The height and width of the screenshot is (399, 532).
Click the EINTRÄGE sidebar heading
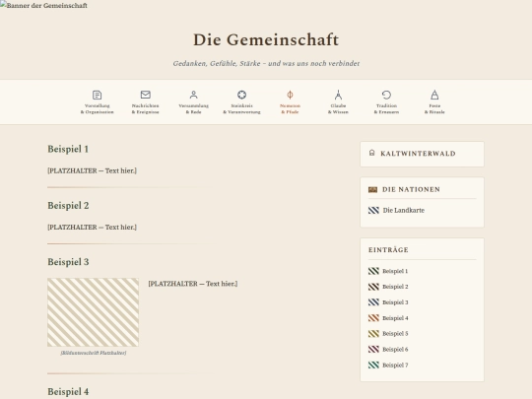click(x=388, y=249)
